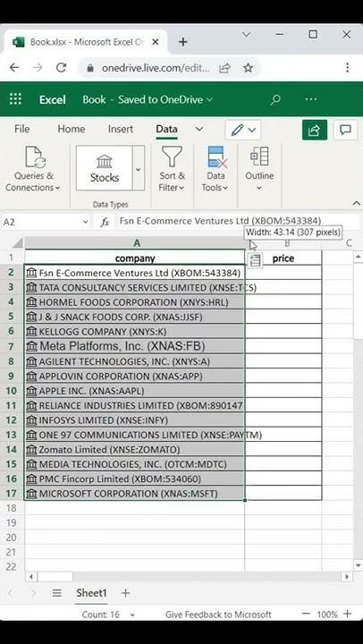Expand the Count status dropdown arrow

tap(132, 614)
